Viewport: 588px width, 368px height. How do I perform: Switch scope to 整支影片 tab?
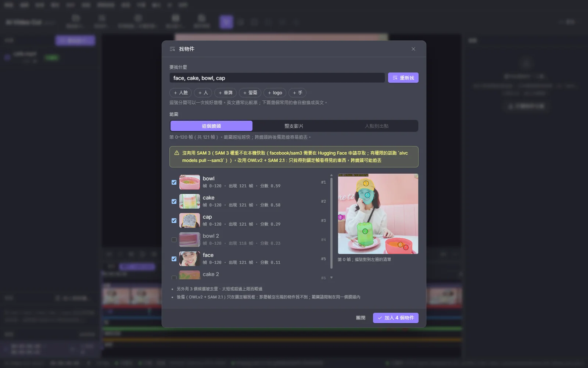[294, 126]
